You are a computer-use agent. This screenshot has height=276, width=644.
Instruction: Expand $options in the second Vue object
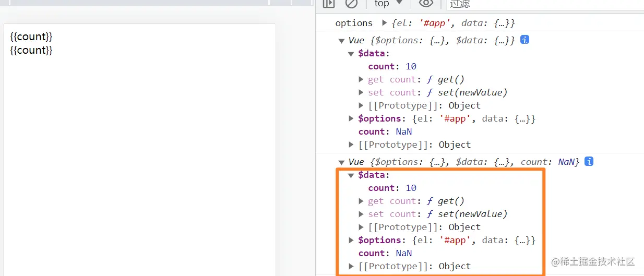pyautogui.click(x=351, y=240)
